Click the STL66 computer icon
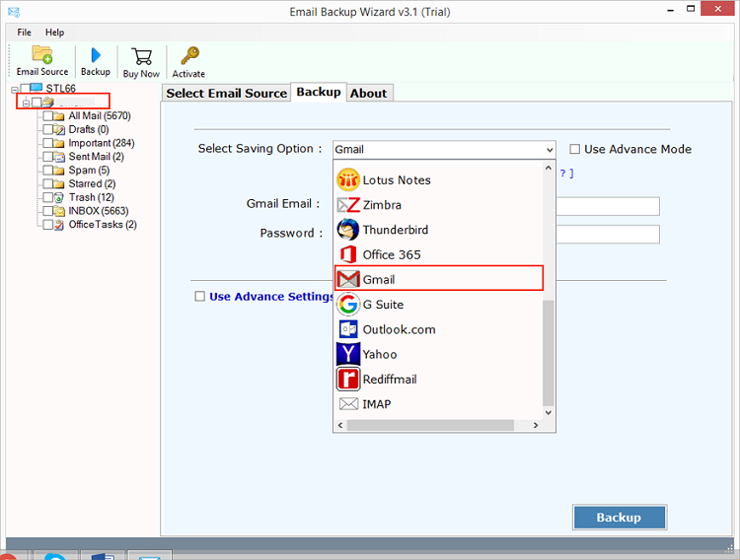This screenshot has width=740, height=560. point(37,88)
